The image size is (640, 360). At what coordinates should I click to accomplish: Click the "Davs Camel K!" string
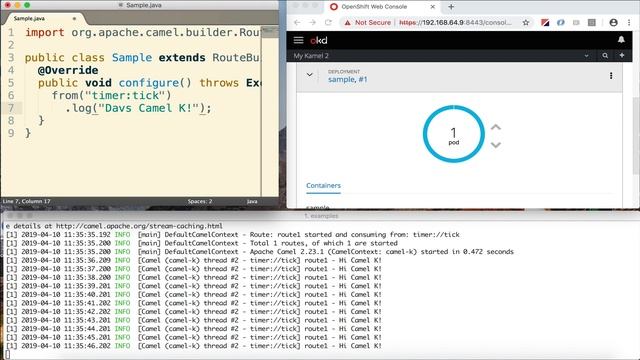point(149,108)
